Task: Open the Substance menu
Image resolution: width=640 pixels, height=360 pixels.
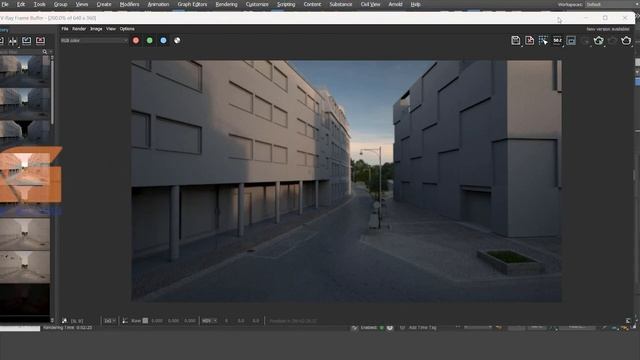Action: coord(340,4)
